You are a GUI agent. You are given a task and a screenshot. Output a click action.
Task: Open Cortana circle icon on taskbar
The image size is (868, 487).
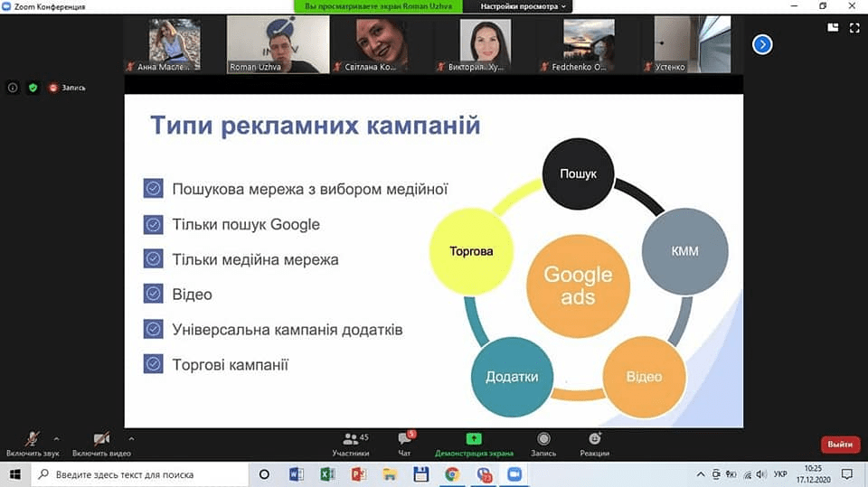coord(264,474)
